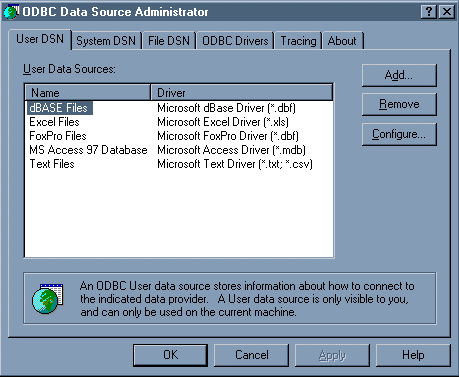This screenshot has height=377, width=459.
Task: Click the Cancel button
Action: (x=251, y=355)
